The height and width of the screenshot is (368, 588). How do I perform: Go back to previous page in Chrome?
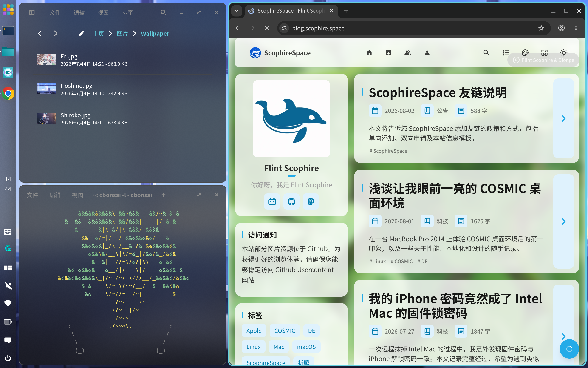point(238,28)
